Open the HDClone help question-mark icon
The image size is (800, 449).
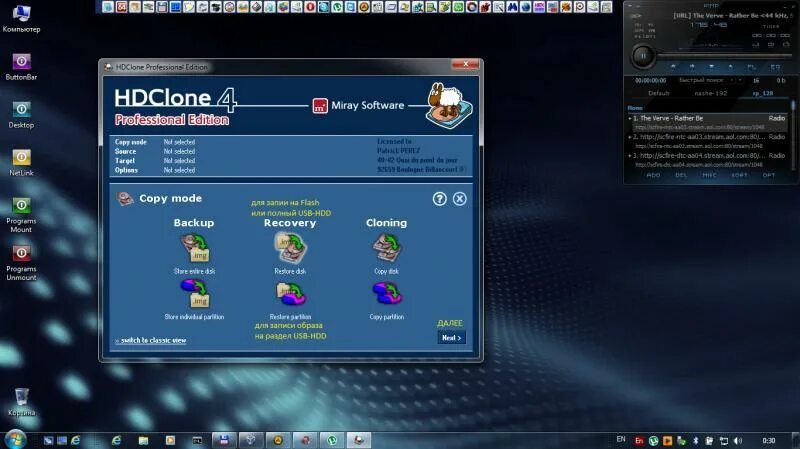pyautogui.click(x=440, y=199)
